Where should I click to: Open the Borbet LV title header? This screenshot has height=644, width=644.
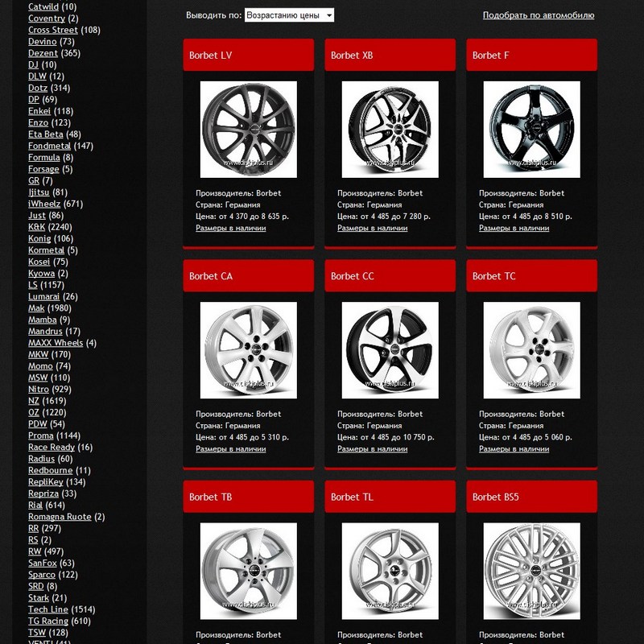(249, 55)
